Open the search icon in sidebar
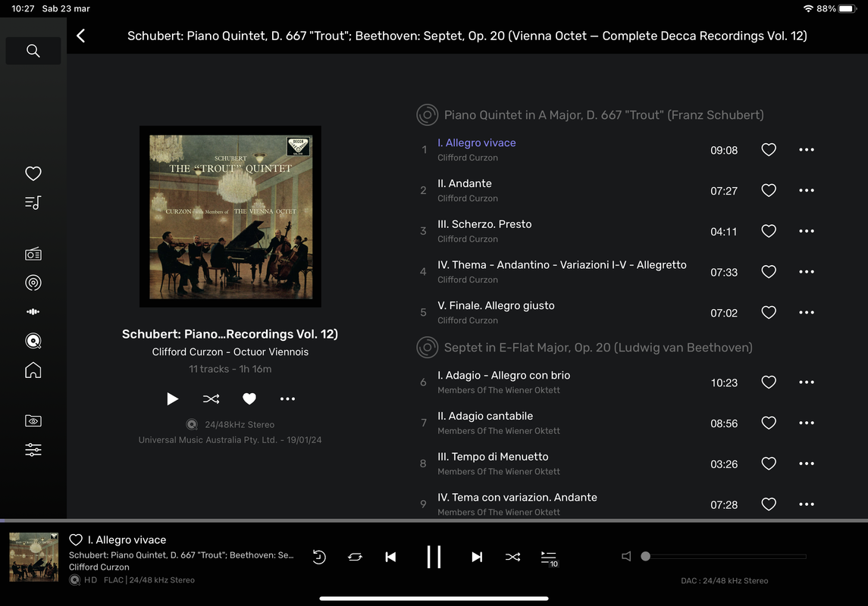868x606 pixels. (33, 51)
